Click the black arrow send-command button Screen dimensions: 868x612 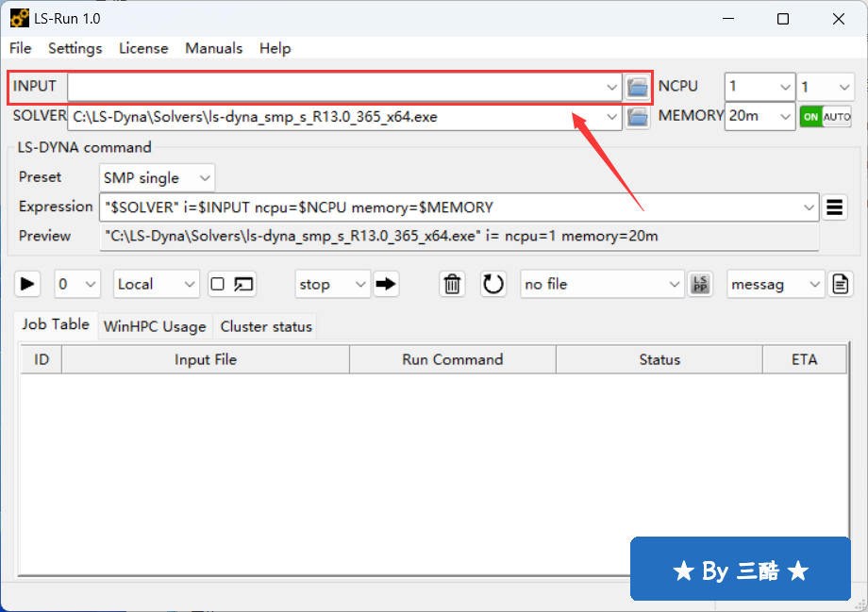[386, 284]
